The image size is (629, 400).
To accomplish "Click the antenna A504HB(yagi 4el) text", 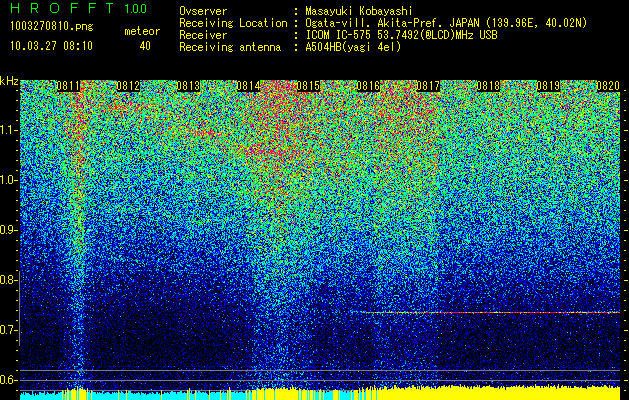I will (353, 47).
